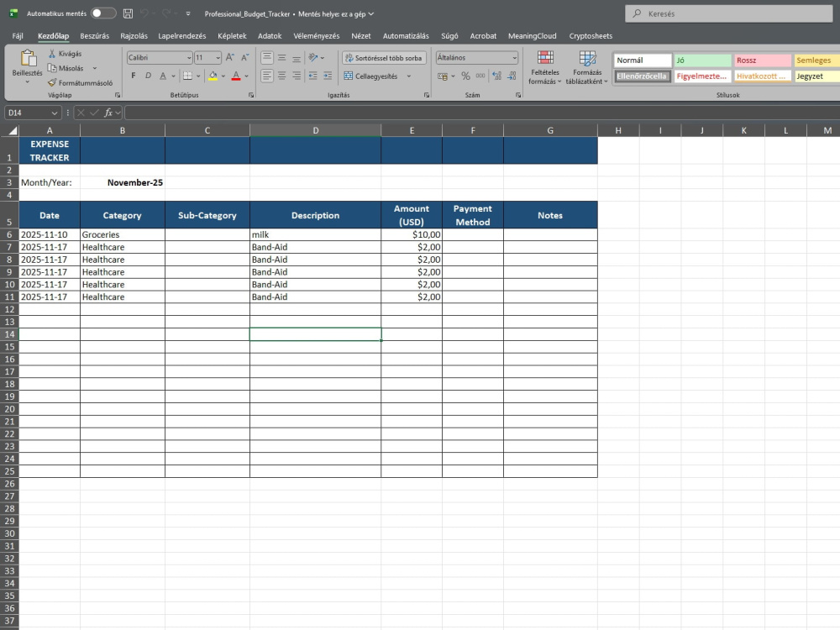The width and height of the screenshot is (840, 630).
Task: Click the text orientation icon
Action: (313, 57)
